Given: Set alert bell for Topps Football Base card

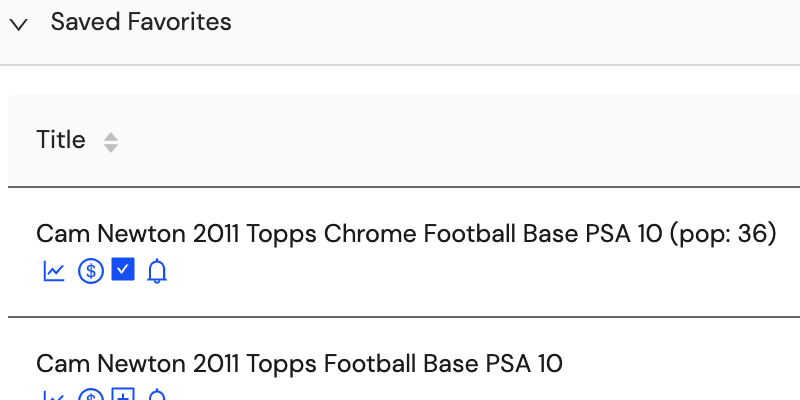Looking at the screenshot, I should [157, 394].
